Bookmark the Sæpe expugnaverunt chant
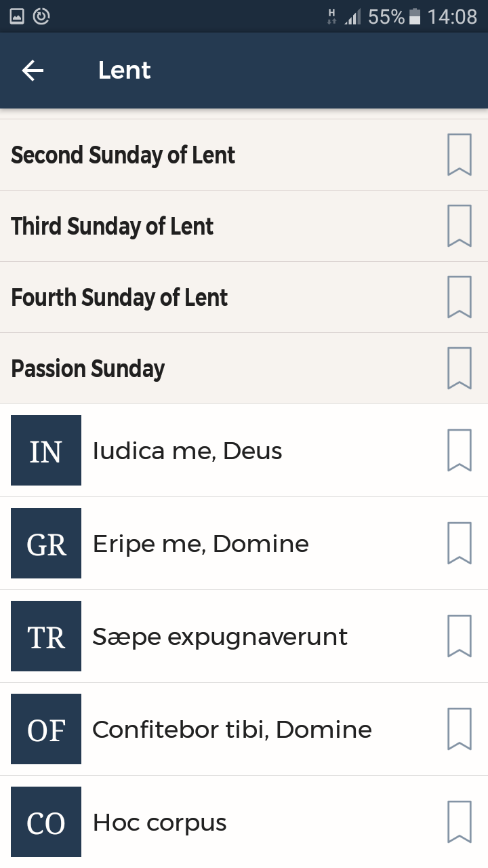The height and width of the screenshot is (868, 488). tap(459, 636)
